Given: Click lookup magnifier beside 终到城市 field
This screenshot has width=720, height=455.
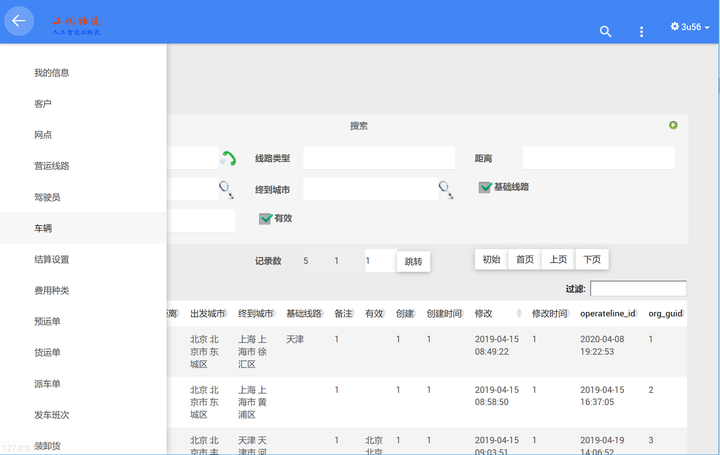Looking at the screenshot, I should coord(446,189).
